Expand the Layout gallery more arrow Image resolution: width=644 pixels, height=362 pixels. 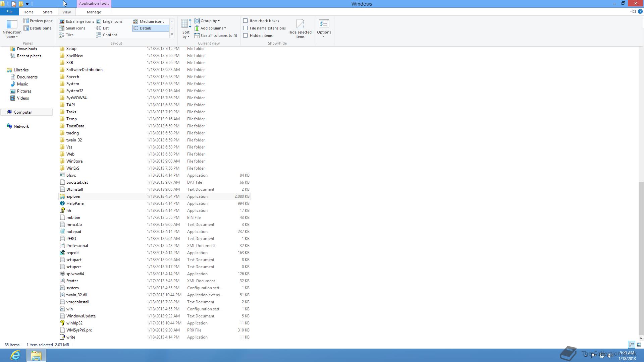[x=172, y=35]
